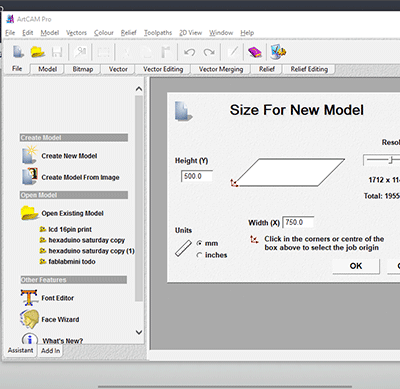Open the Window menu
This screenshot has height=389, width=400.
pos(221,33)
